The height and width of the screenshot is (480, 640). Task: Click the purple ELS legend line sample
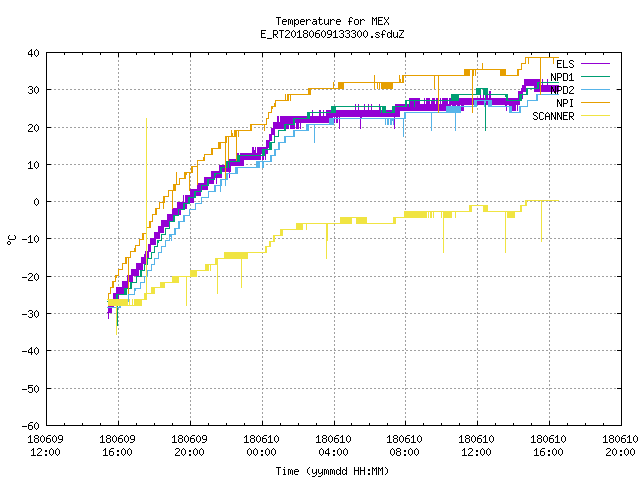[595, 64]
